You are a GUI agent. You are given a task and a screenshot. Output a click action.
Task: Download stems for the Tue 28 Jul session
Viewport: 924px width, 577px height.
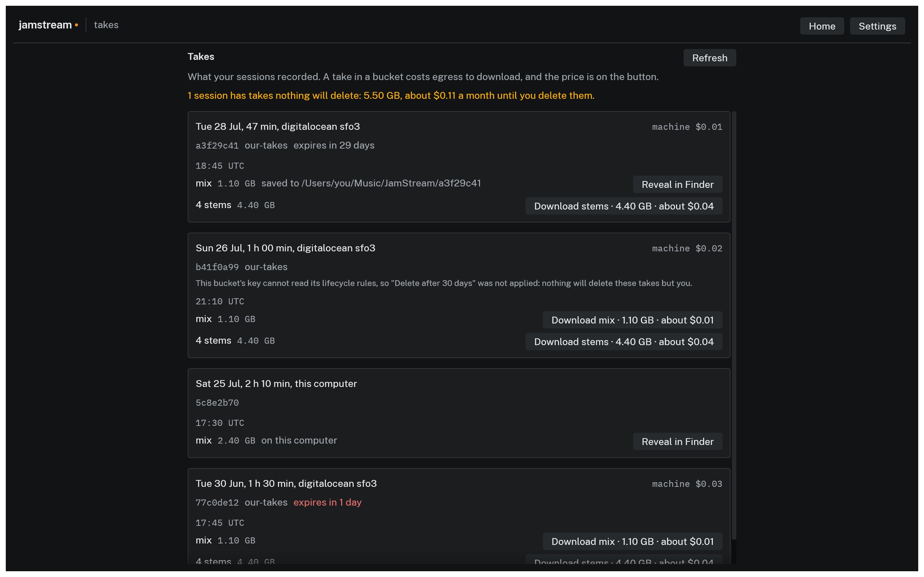click(623, 206)
